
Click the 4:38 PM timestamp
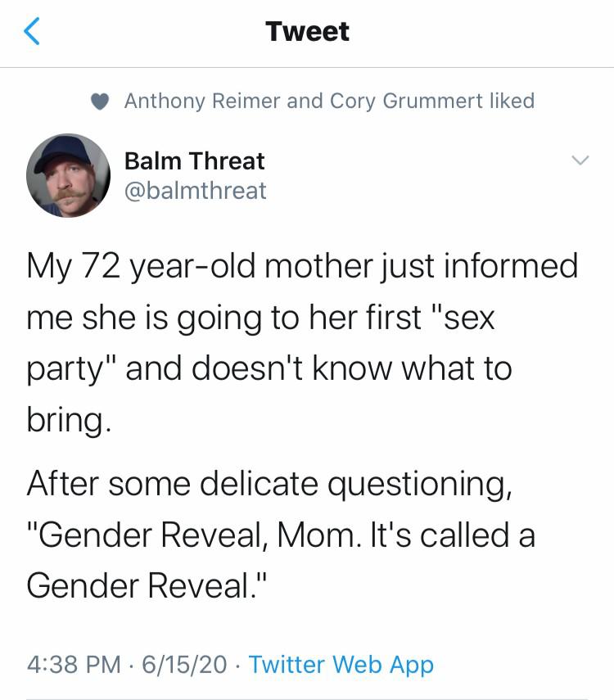(x=74, y=664)
